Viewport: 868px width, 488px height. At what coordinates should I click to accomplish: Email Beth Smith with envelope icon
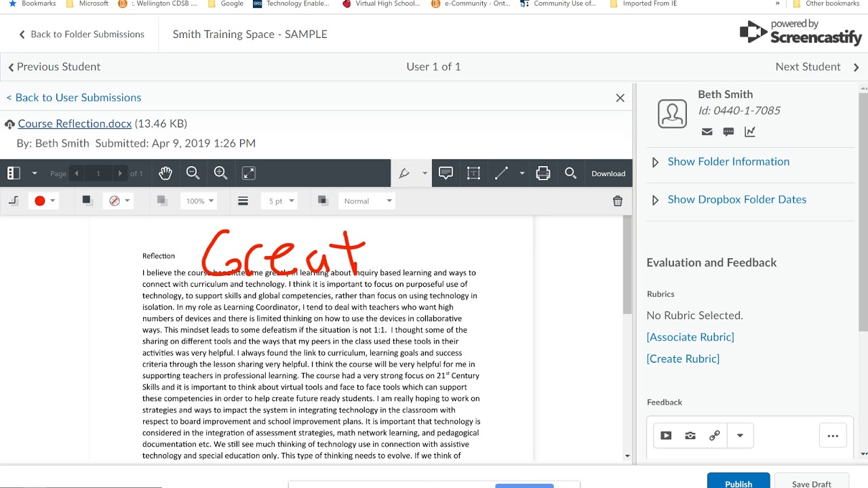coord(707,131)
